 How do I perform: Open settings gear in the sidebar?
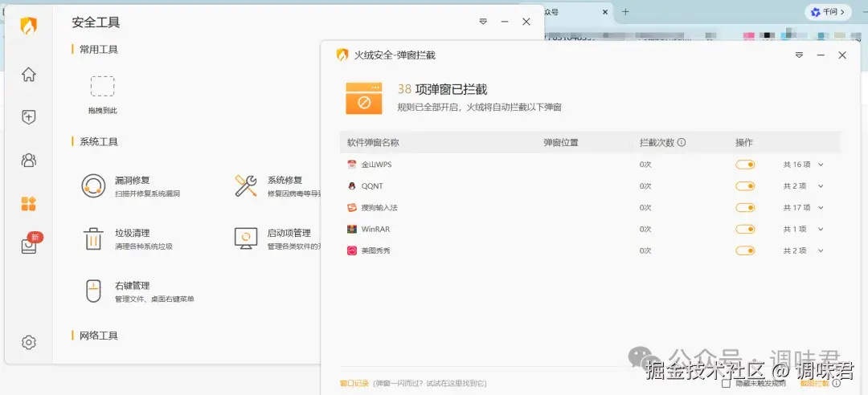click(29, 343)
